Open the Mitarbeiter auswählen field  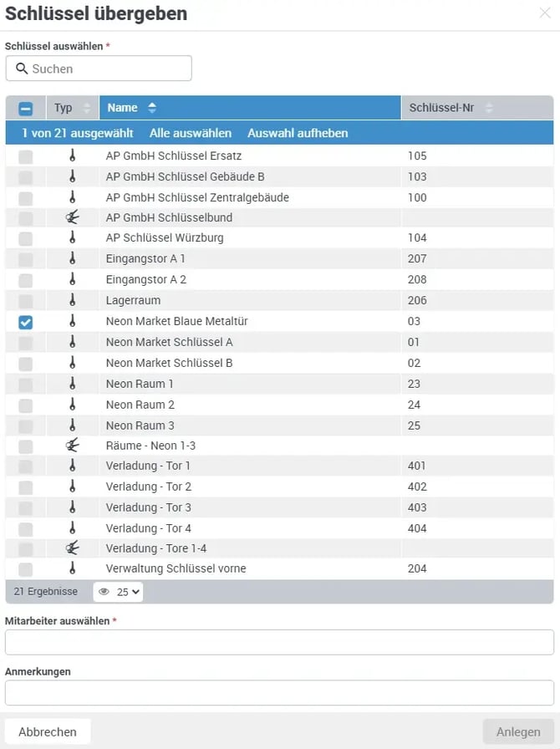point(279,642)
